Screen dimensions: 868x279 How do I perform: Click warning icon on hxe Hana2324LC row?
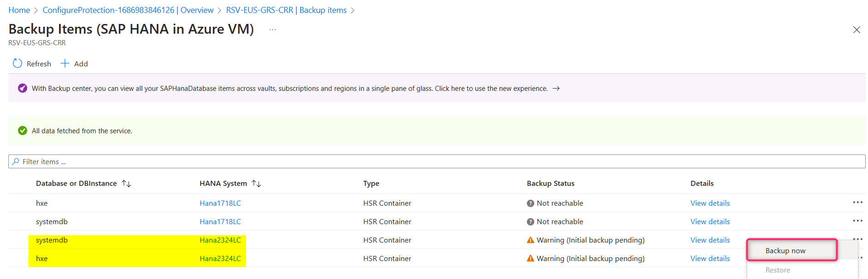[531, 258]
